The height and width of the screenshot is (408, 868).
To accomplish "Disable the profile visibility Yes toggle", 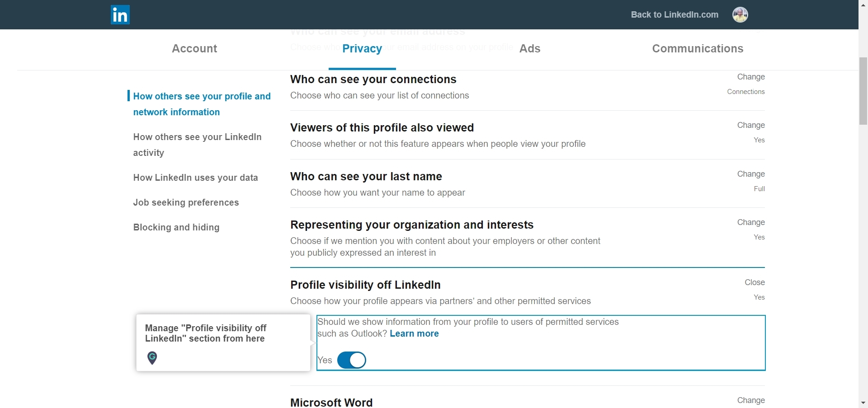I will (352, 360).
